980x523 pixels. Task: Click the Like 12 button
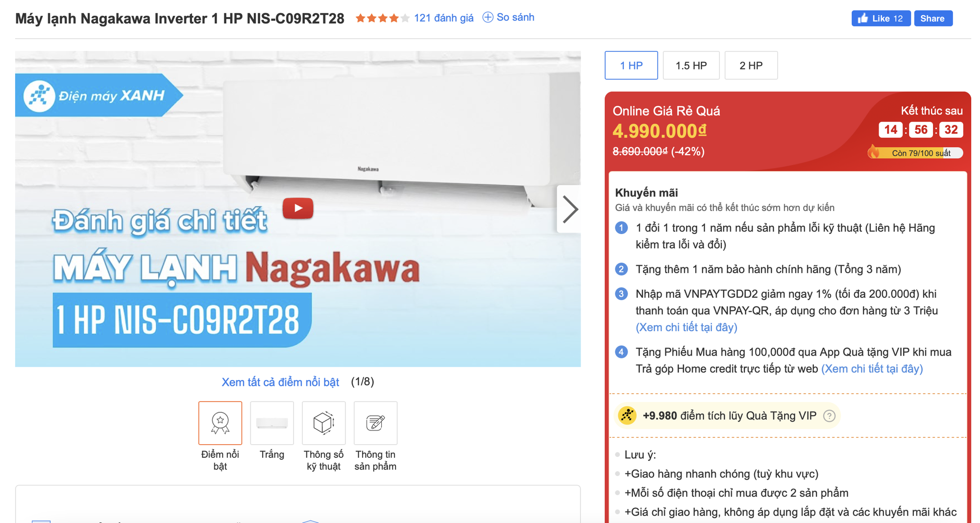(x=881, y=18)
